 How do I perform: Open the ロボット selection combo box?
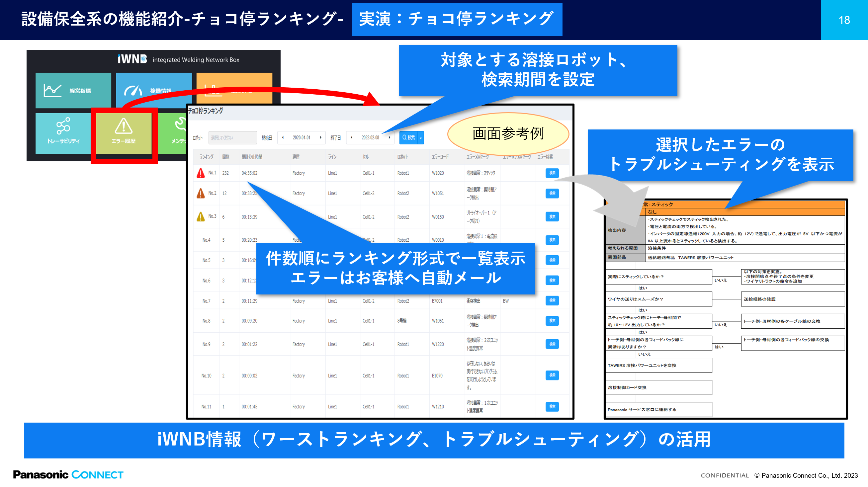[x=232, y=138]
